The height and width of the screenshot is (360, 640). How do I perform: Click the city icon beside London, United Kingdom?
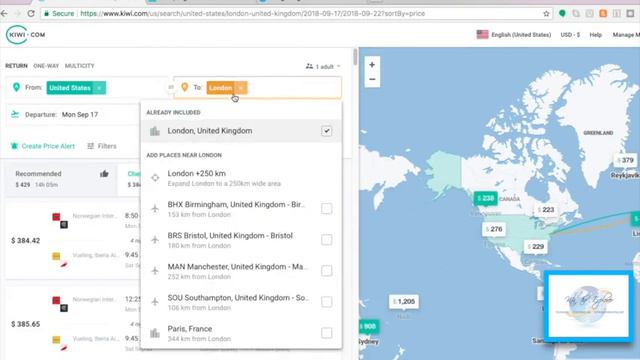click(x=155, y=131)
